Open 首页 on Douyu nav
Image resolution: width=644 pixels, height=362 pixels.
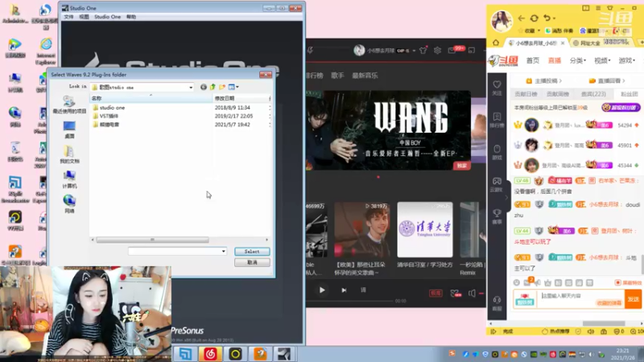533,60
